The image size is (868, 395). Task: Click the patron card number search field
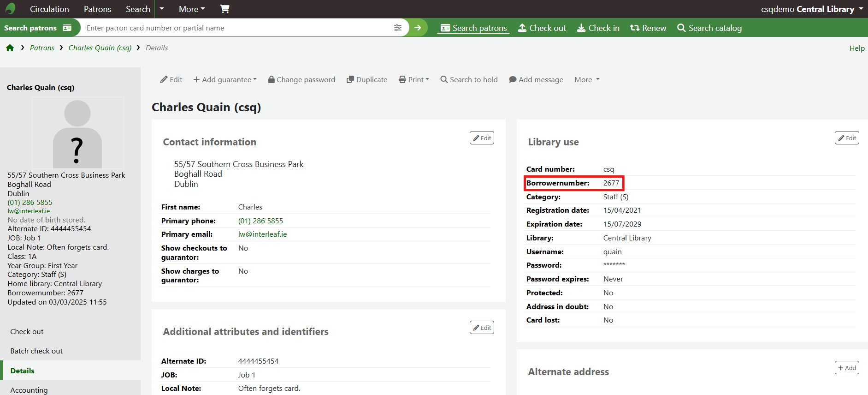pyautogui.click(x=235, y=28)
